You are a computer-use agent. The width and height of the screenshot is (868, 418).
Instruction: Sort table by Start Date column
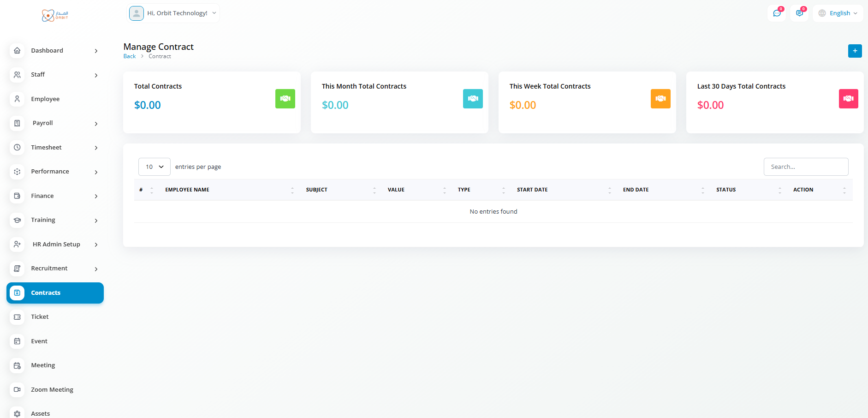[x=532, y=190]
